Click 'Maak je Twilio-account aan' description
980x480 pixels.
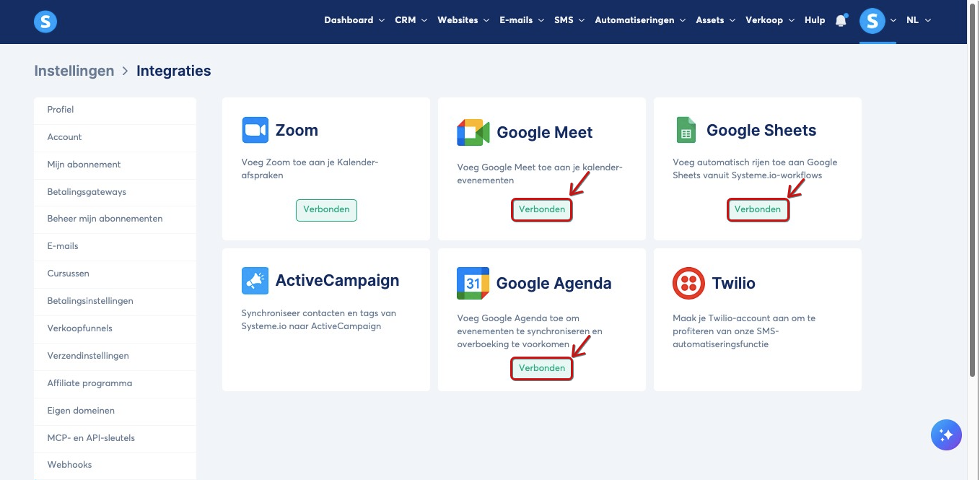tap(744, 331)
